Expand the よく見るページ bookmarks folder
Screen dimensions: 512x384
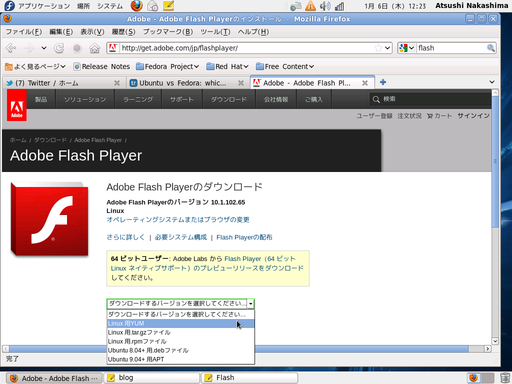(35, 67)
